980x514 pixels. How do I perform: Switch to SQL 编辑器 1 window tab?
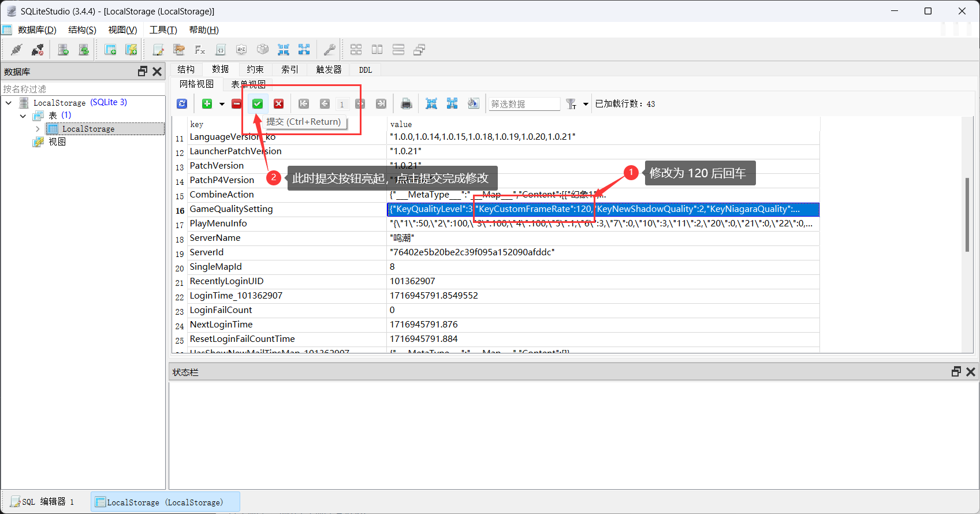pos(42,502)
